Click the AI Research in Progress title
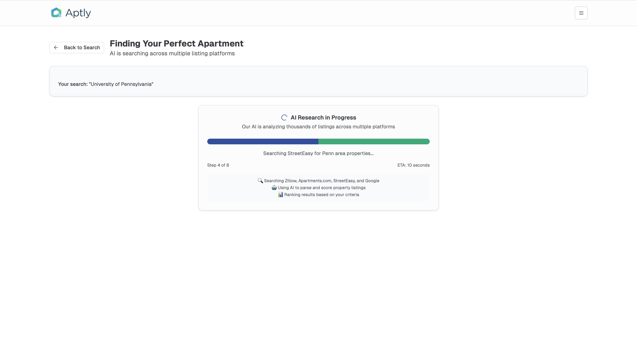The width and height of the screenshot is (637, 364). (x=323, y=117)
